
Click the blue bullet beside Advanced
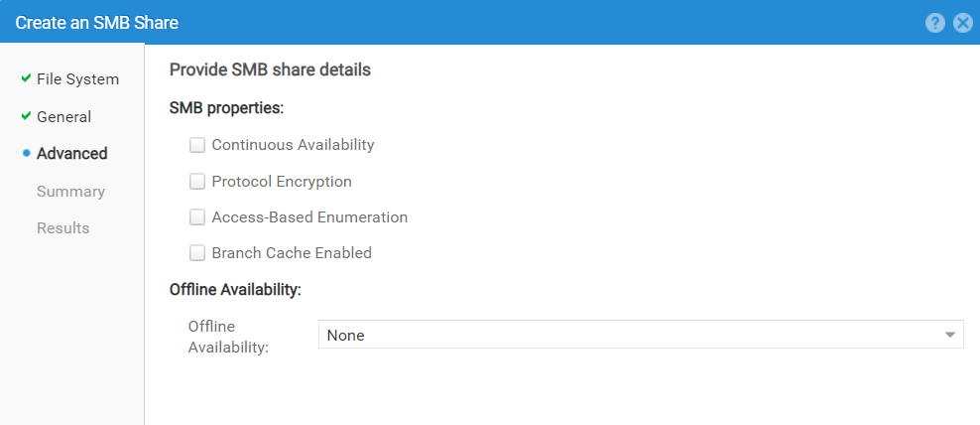tap(26, 153)
